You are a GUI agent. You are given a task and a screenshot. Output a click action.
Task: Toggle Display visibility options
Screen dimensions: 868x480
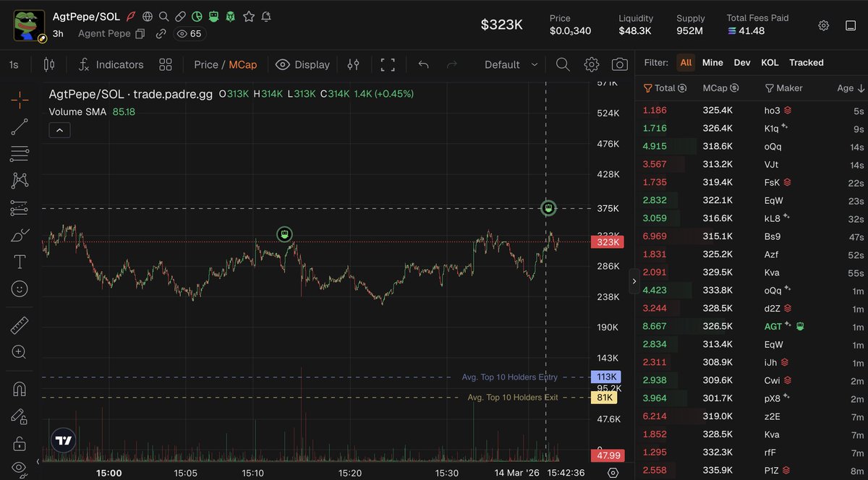[302, 64]
